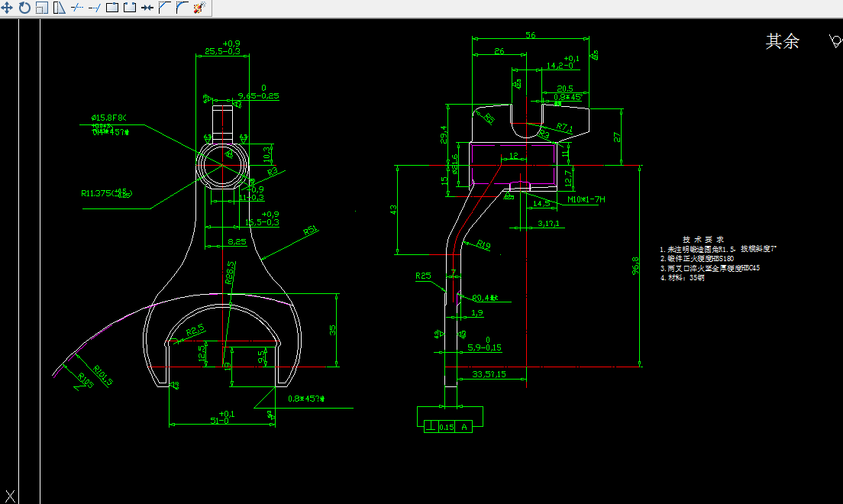Screen dimensions: 843x504
Task: Select the R11.375 radius callout
Action: [106, 193]
